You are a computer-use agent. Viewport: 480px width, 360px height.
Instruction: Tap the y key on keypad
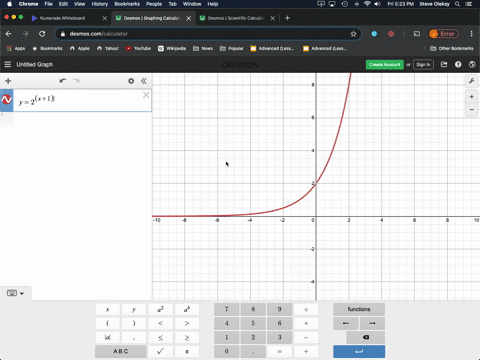134,309
